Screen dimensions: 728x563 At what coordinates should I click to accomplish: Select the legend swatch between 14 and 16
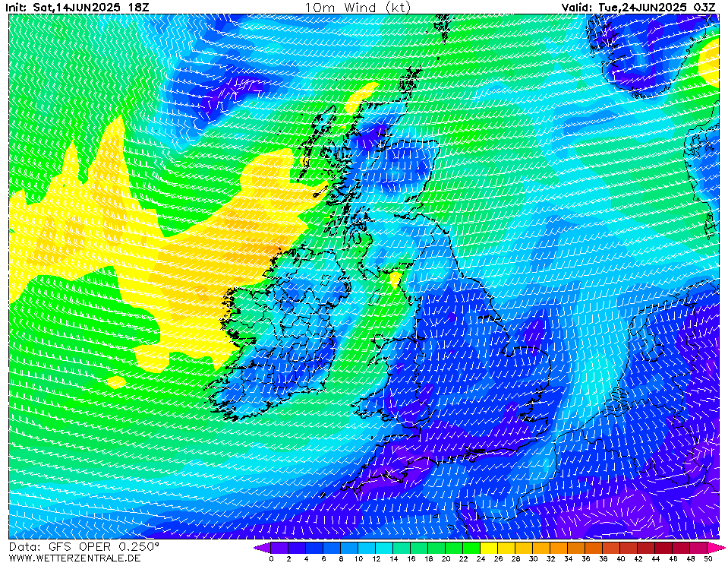click(402, 548)
